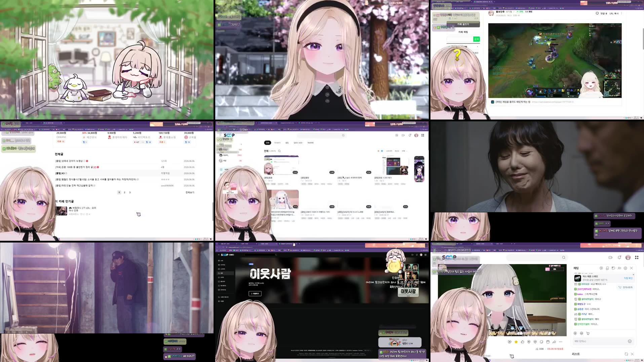
Task: Dismiss the 카스 레몬 스퀴즈 chat banner
Action: click(x=633, y=275)
